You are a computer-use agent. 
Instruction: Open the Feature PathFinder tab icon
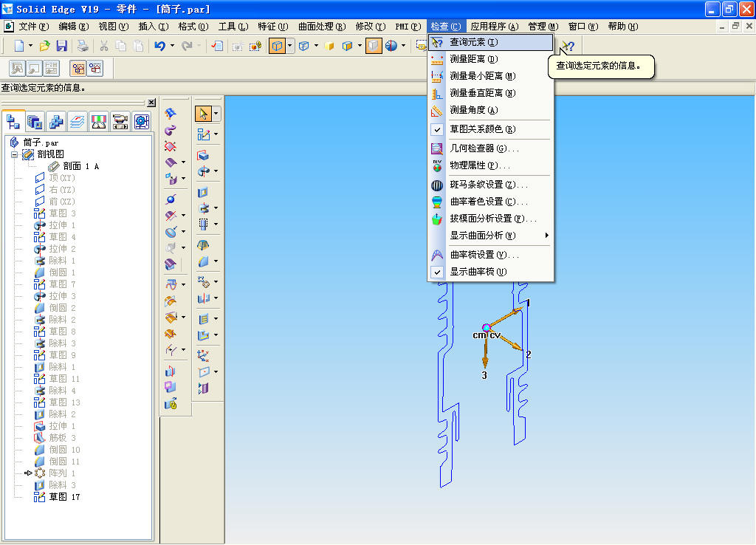[13, 122]
